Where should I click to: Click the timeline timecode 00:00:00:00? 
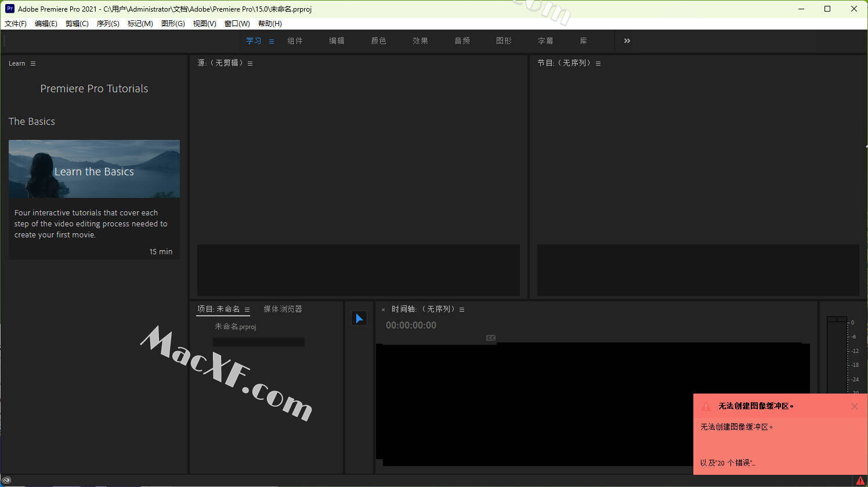411,325
